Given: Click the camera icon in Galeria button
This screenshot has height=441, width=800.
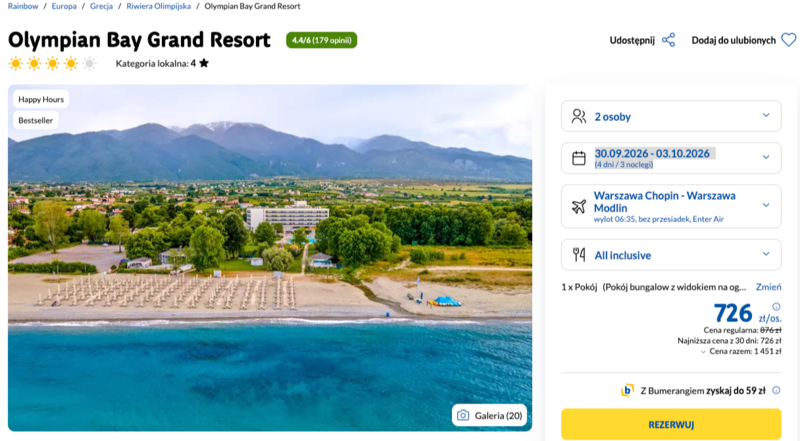Looking at the screenshot, I should click(x=463, y=415).
